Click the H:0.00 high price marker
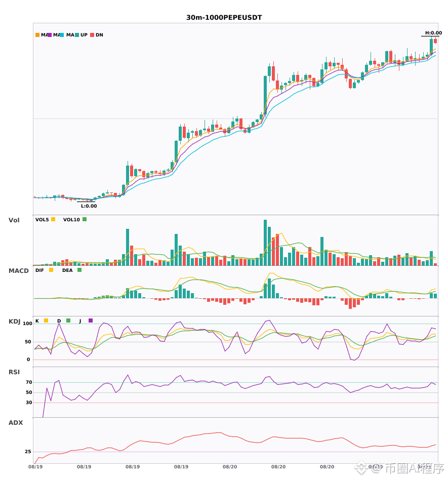 tap(433, 33)
